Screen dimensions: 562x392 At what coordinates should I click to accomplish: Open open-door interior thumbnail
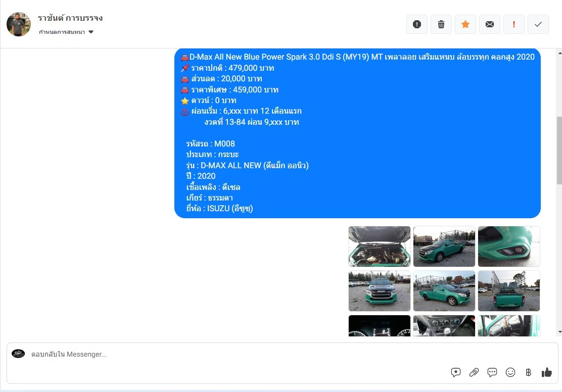[x=508, y=326]
